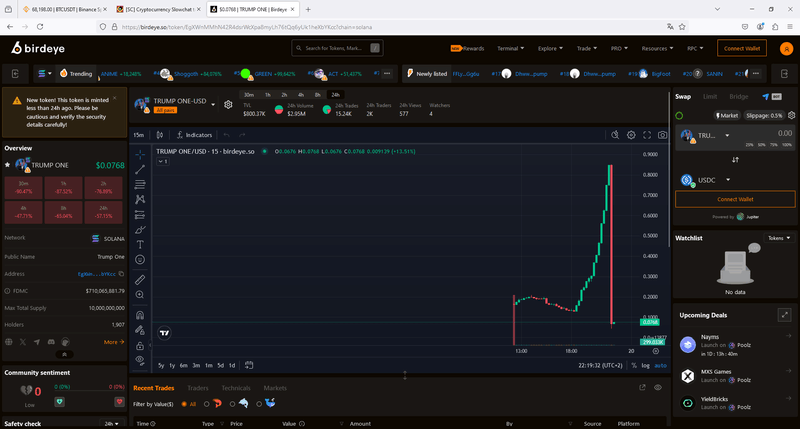Viewport: 800px width, 429px height.
Task: Switch to the Bridge tab
Action: click(x=738, y=96)
